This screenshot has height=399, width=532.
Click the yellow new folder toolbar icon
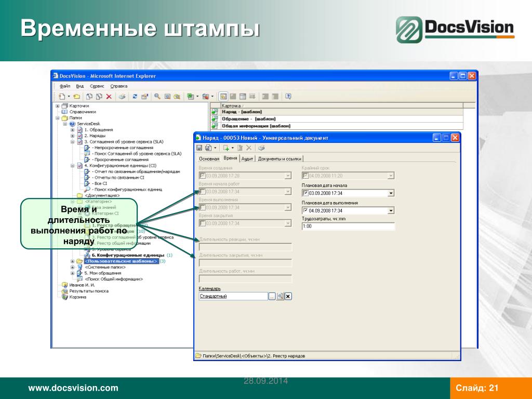point(77,97)
